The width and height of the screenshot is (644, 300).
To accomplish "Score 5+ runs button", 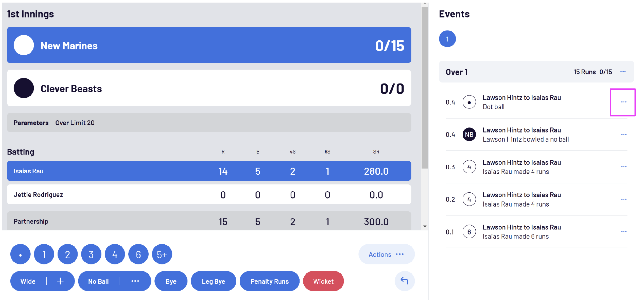I will click(x=162, y=254).
